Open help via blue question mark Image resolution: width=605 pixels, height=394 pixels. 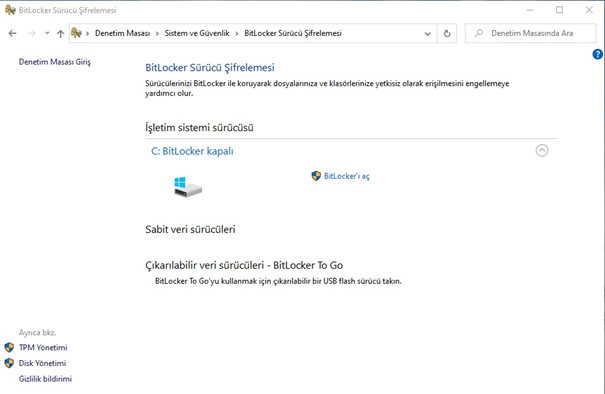click(597, 54)
